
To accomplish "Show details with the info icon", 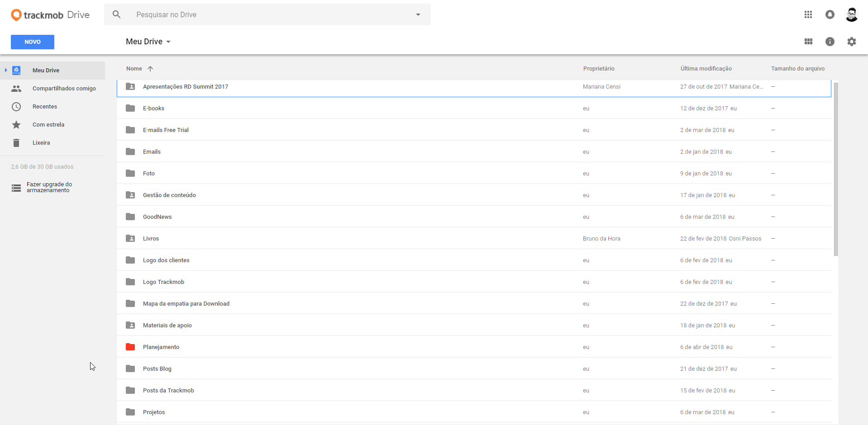I will tap(830, 42).
